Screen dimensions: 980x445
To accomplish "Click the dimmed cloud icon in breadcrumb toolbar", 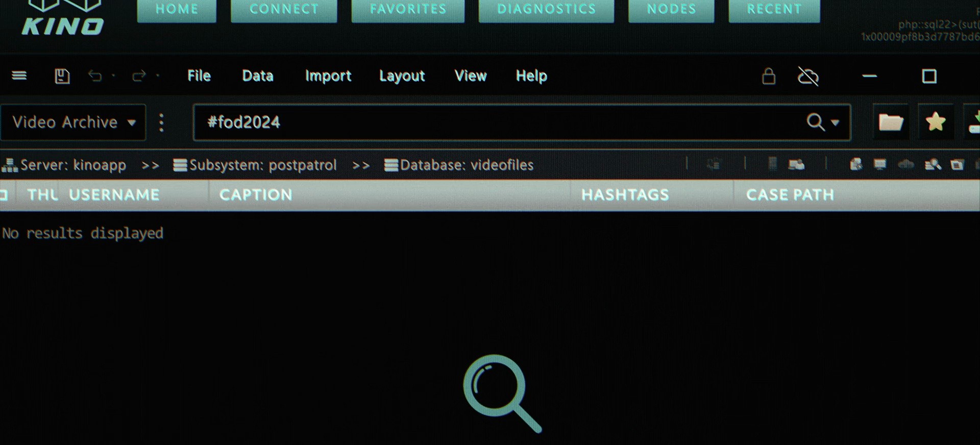I will pos(906,164).
